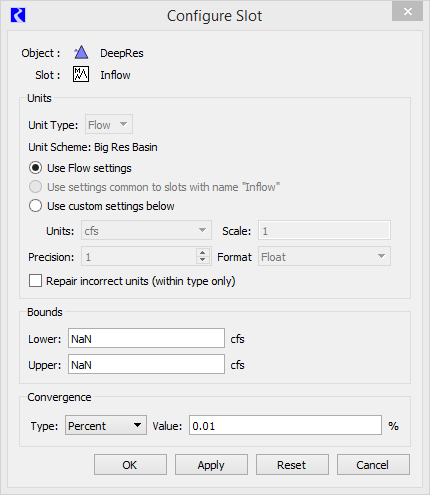Open the Units cfs dropdown
This screenshot has width=430, height=495.
tap(146, 230)
